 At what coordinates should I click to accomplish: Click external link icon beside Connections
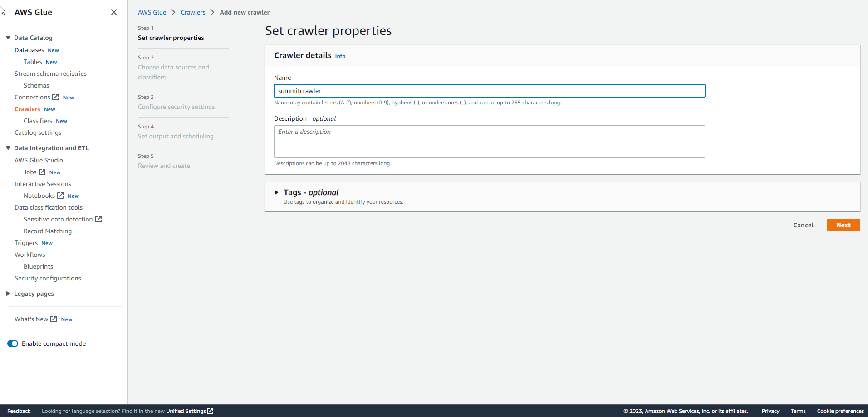coord(55,97)
